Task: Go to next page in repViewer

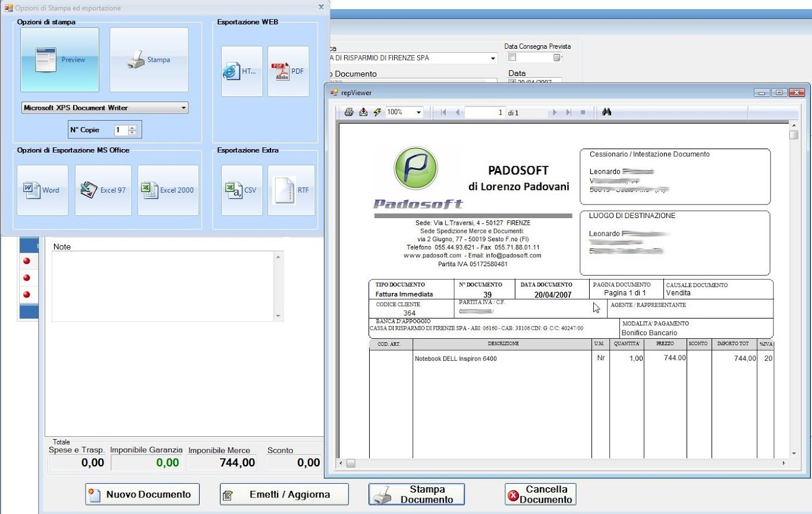Action: 555,112
